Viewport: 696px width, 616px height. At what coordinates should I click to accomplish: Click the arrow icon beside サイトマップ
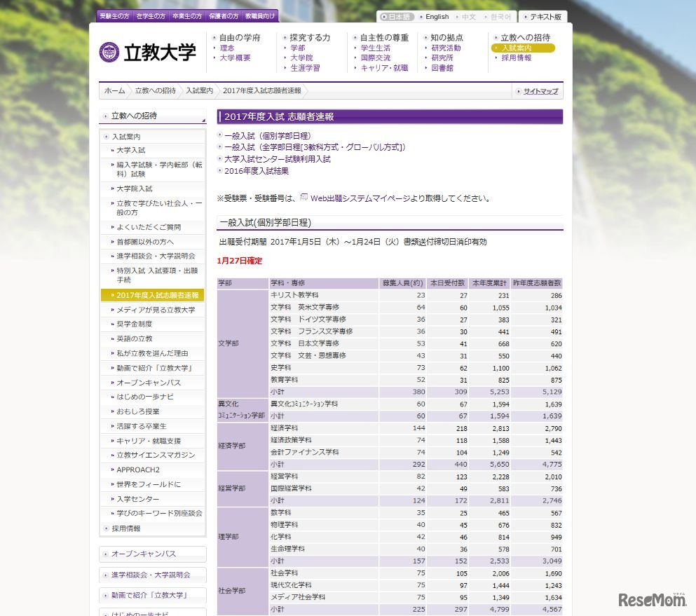518,91
